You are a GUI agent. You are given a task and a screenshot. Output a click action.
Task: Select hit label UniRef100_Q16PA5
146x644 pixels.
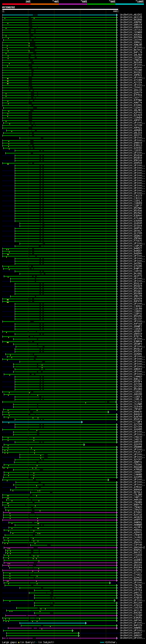tap(131, 223)
